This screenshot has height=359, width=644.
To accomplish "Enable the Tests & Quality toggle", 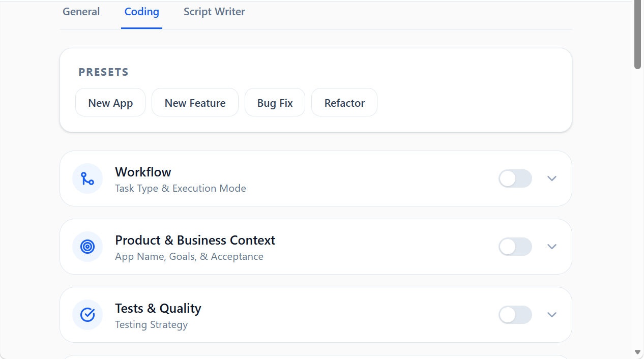I will pyautogui.click(x=515, y=315).
